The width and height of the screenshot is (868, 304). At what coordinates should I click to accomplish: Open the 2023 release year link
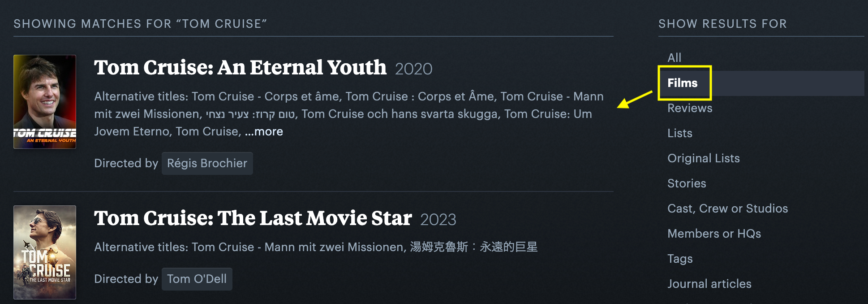438,220
